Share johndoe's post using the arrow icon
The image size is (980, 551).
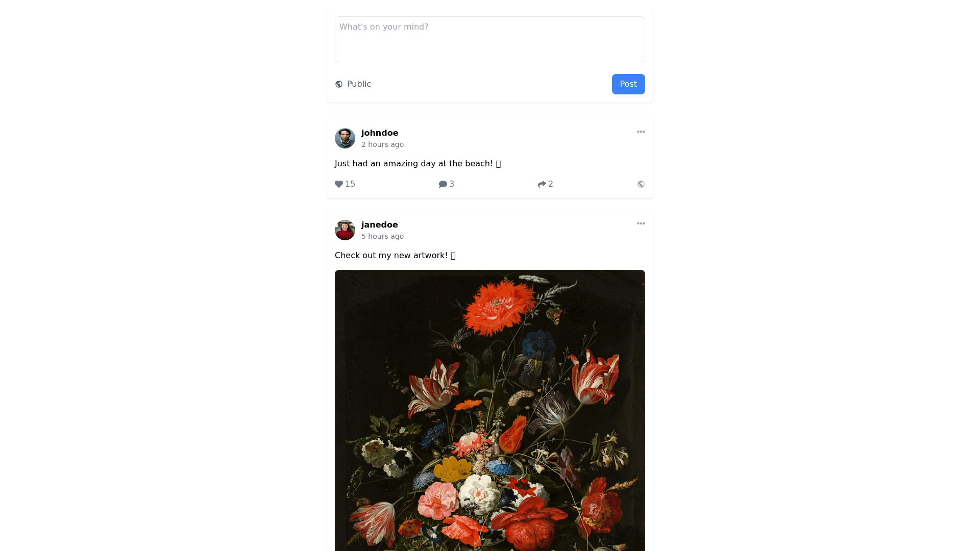(x=542, y=184)
